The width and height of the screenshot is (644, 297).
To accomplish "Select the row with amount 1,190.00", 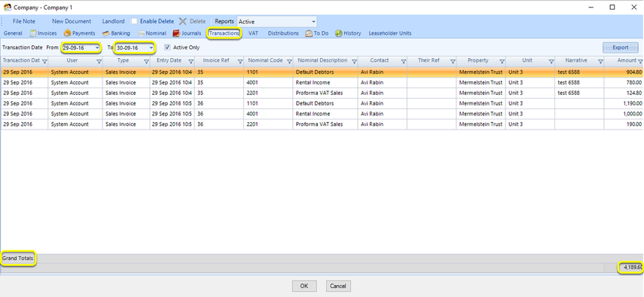I will pyautogui.click(x=322, y=103).
